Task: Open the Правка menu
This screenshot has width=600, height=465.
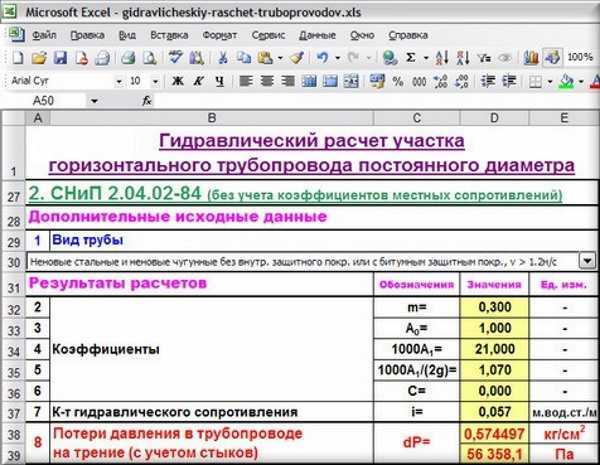Action: click(x=87, y=35)
